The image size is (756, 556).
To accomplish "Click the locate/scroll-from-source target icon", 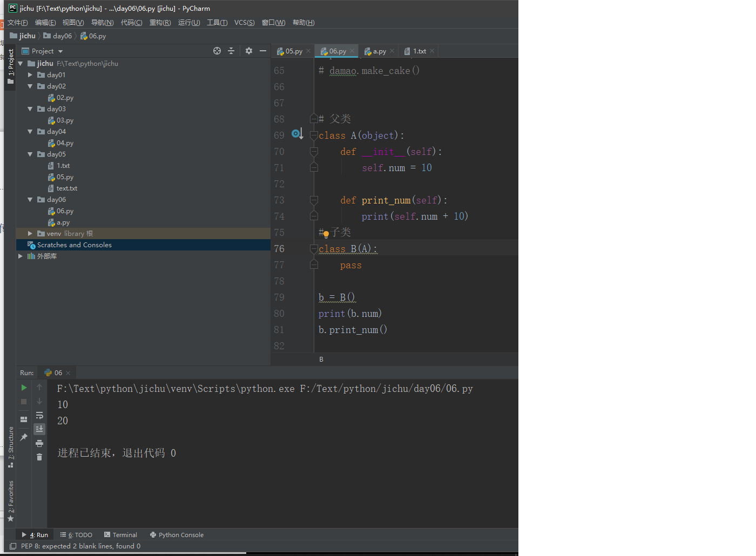I will 217,51.
